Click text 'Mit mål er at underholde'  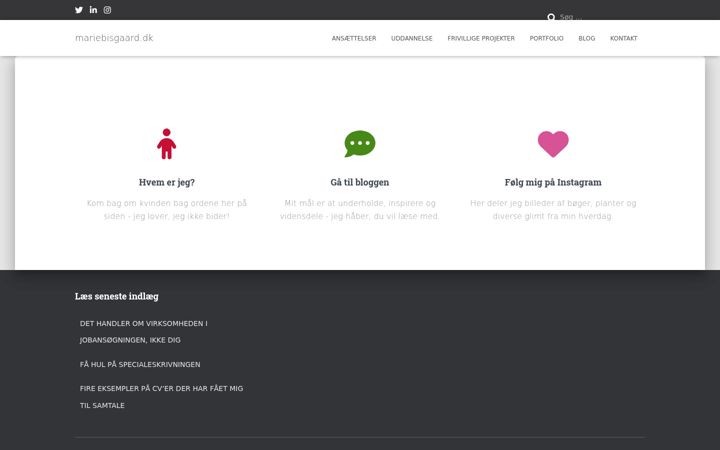[x=360, y=209]
